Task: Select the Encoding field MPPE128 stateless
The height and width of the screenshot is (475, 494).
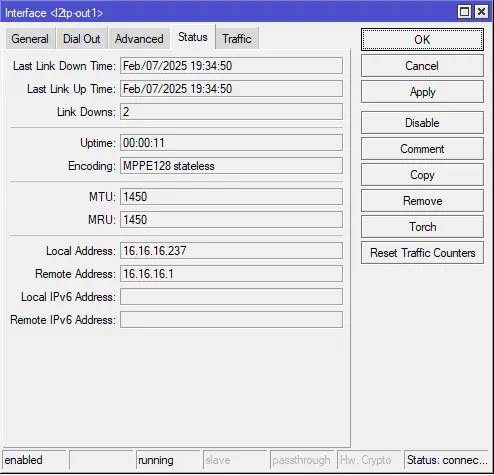Action: click(231, 166)
